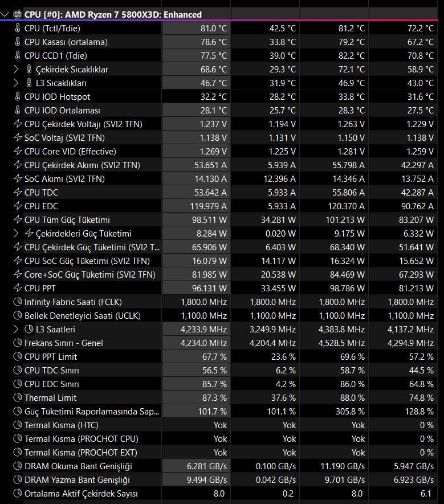444x504 pixels.
Task: Click the lightning icon beside CPU PPT
Action: (18, 288)
